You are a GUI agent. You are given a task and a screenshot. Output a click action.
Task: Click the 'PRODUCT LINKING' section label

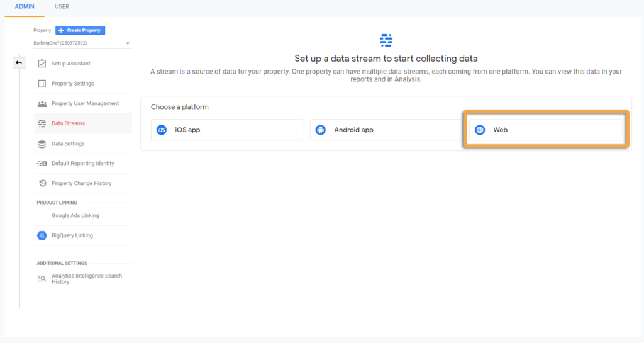click(x=57, y=203)
